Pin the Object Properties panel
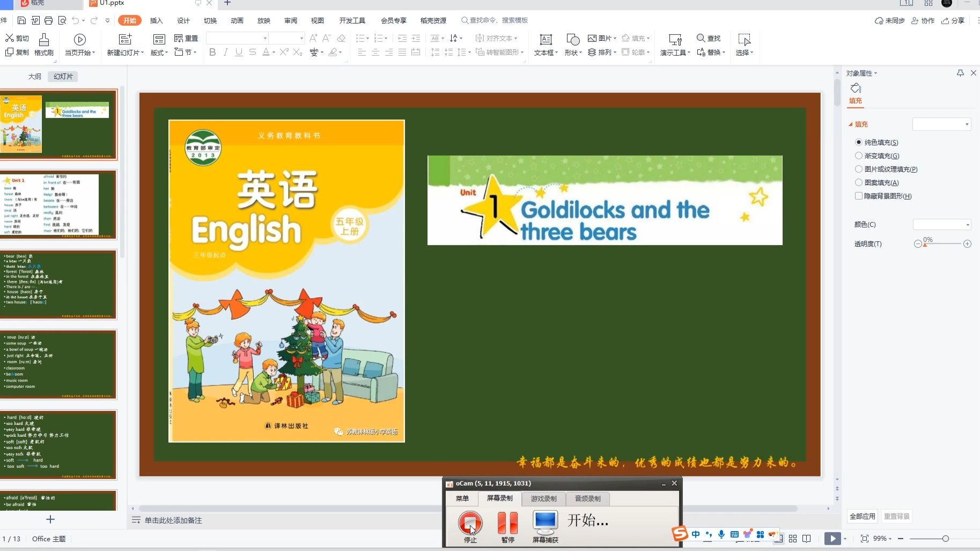This screenshot has height=551, width=980. pyautogui.click(x=960, y=73)
